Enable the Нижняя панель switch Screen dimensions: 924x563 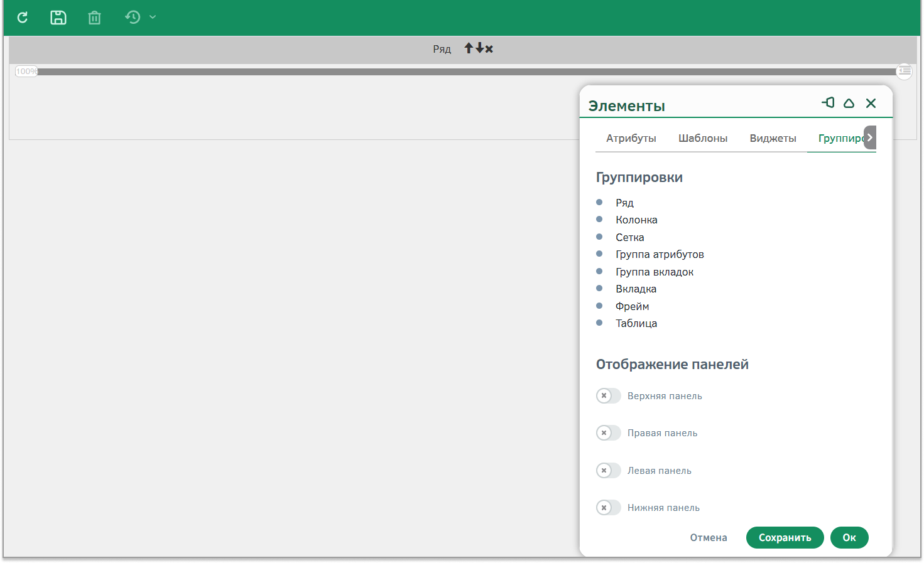pyautogui.click(x=608, y=508)
